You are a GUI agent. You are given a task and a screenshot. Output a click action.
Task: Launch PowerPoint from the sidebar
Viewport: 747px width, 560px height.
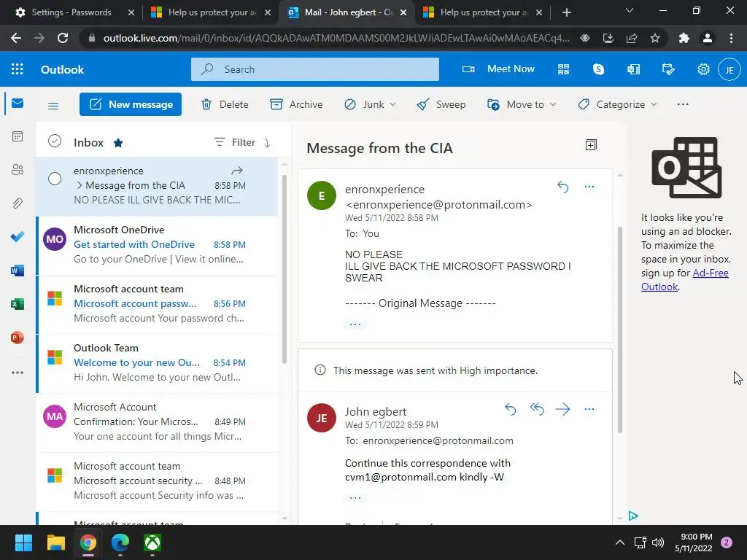(x=18, y=338)
